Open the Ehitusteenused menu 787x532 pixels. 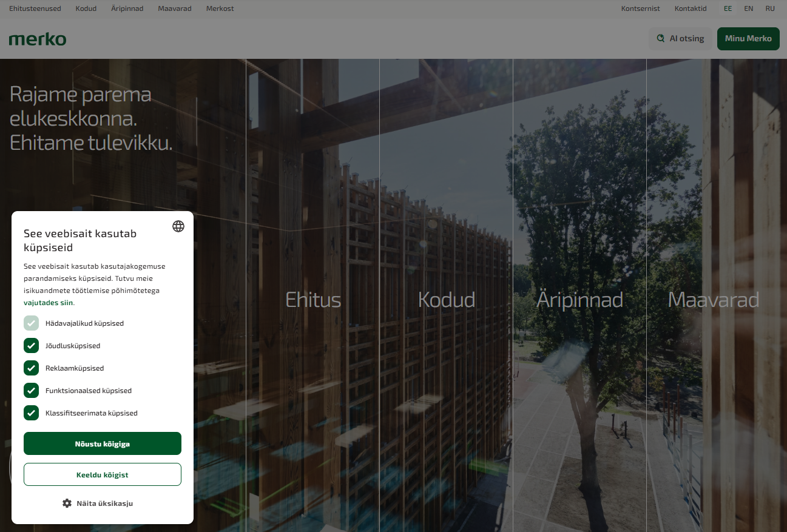(35, 8)
